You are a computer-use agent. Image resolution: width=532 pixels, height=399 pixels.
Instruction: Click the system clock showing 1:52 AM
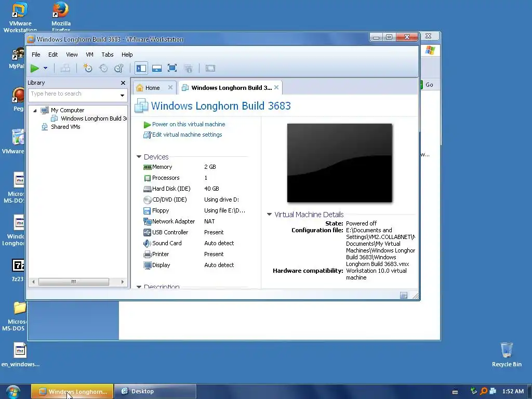pos(513,391)
